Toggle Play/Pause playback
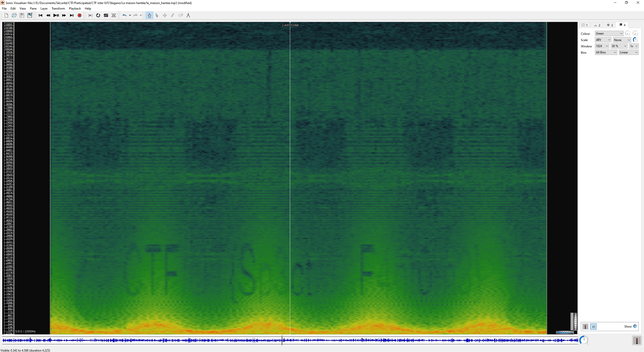This screenshot has width=644, height=352. tap(56, 15)
